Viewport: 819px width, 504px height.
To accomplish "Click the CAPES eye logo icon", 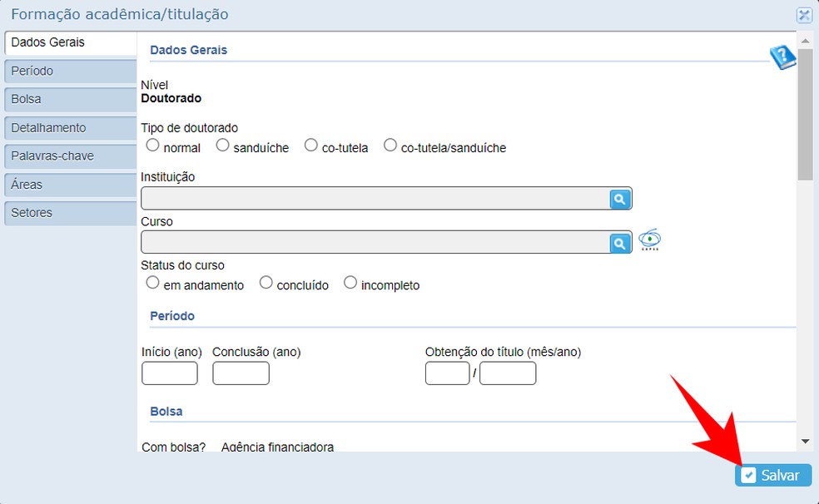I will 650,240.
